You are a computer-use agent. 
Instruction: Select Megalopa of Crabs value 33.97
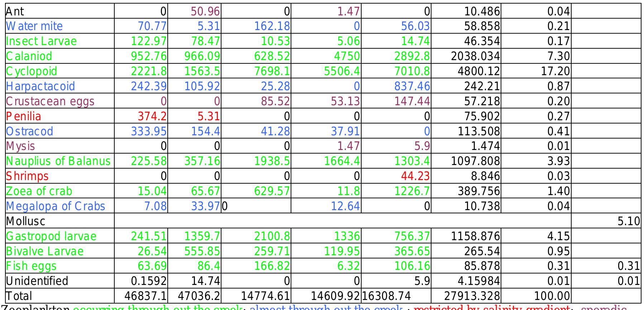205,207
